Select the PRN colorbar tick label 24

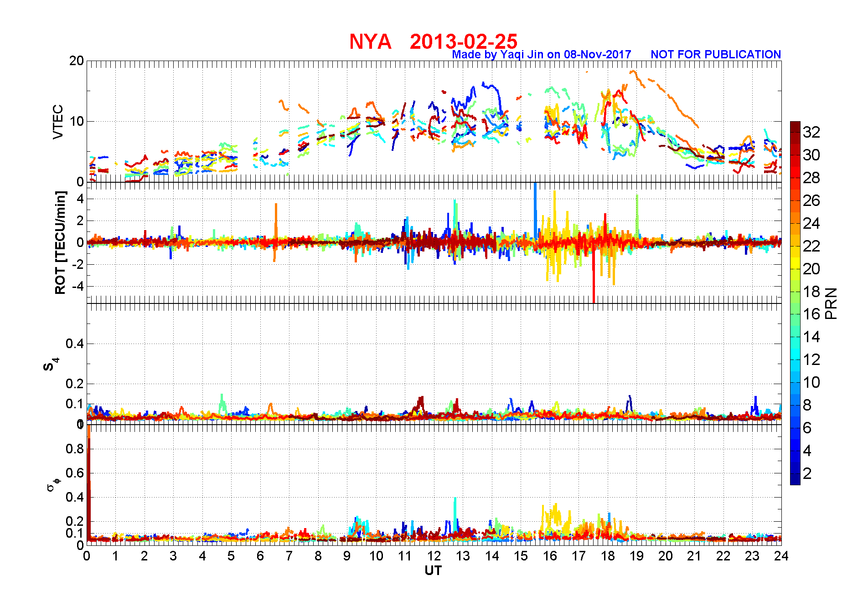[811, 223]
